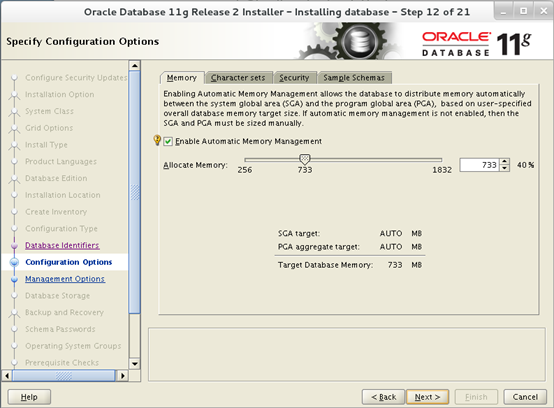Click the Management Options step bullet icon
The width and height of the screenshot is (554, 408).
pos(14,279)
